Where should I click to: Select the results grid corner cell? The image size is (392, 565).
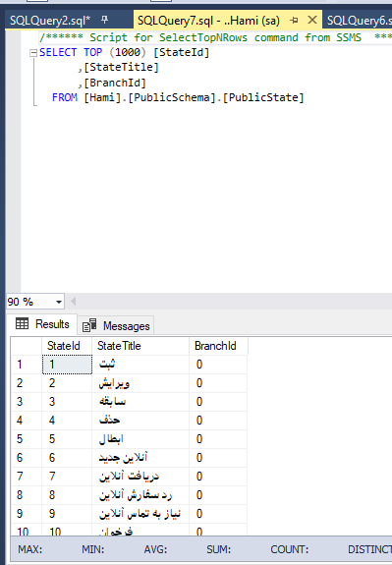[27, 346]
